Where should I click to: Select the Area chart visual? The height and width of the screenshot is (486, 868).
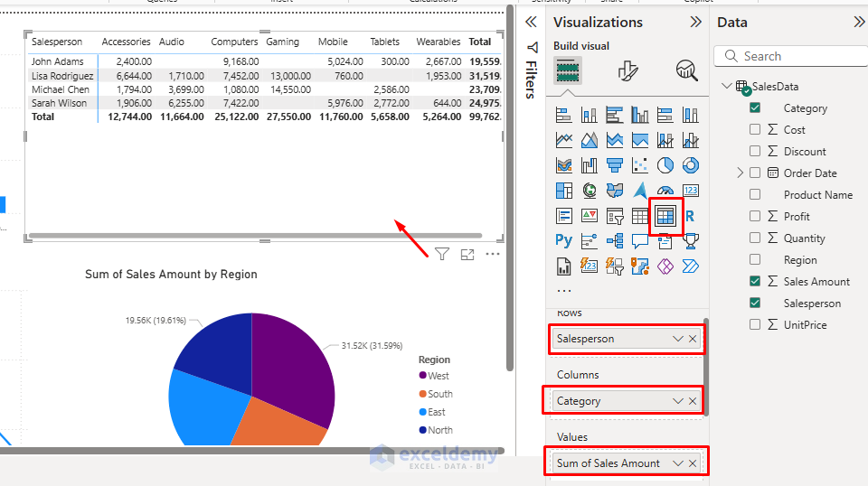click(589, 140)
